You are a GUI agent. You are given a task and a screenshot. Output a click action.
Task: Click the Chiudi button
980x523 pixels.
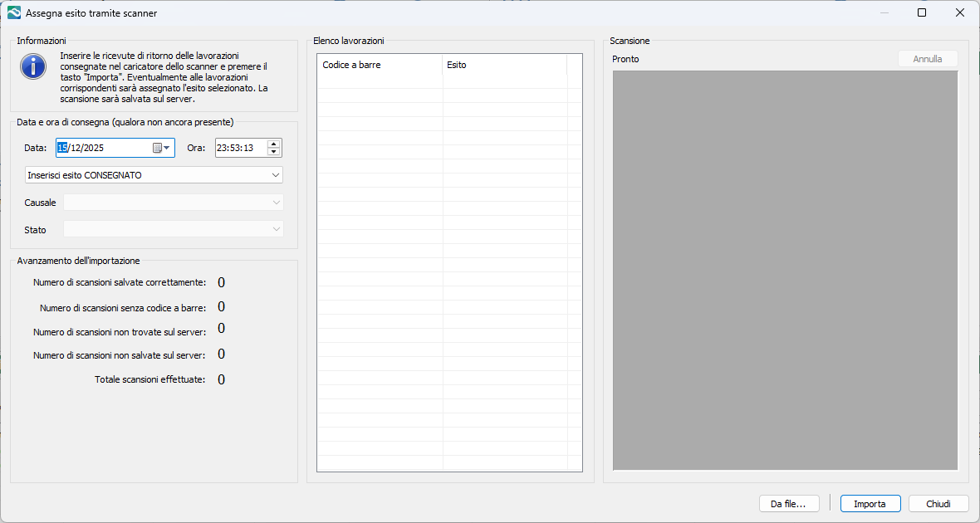click(938, 504)
